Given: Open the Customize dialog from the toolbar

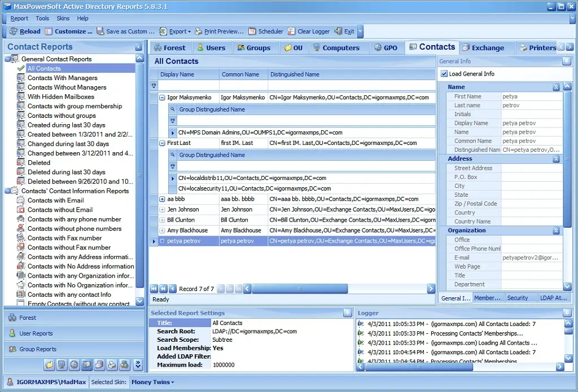Looking at the screenshot, I should (x=68, y=32).
